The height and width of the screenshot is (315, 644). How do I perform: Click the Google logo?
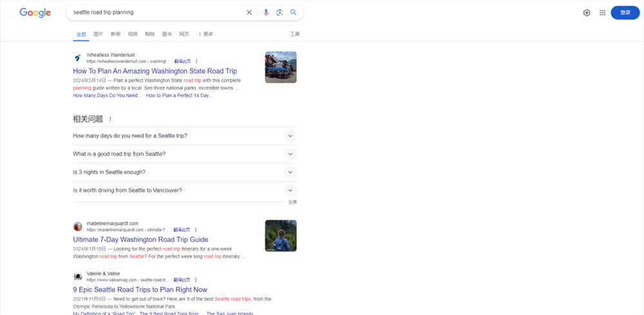point(35,13)
